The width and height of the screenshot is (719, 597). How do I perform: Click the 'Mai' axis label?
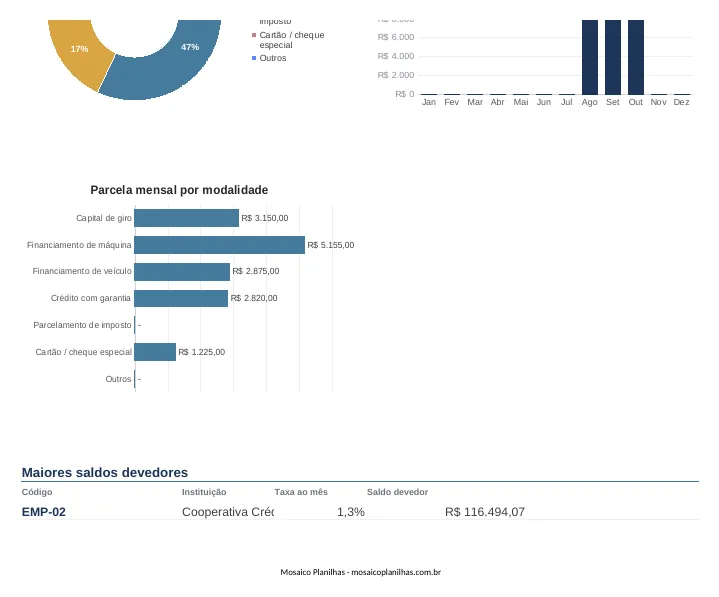click(x=521, y=102)
